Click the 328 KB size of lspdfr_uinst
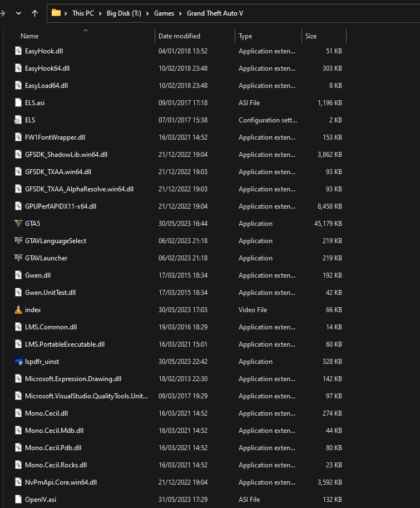This screenshot has height=508, width=420. 332,362
